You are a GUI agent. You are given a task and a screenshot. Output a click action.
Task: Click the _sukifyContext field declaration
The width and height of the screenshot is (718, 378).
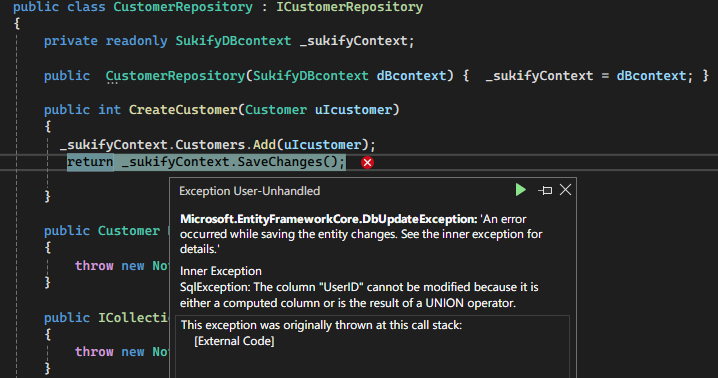coord(357,41)
